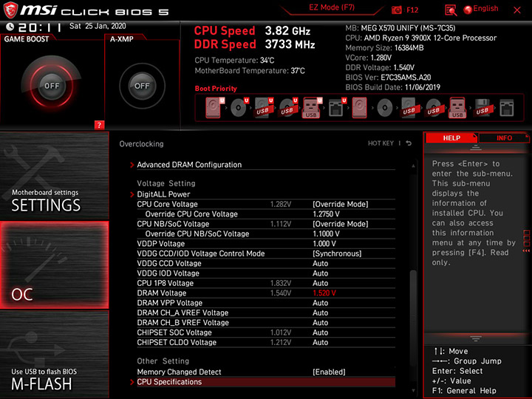
Task: Select the legacy USB key boot icon
Action: [457, 108]
